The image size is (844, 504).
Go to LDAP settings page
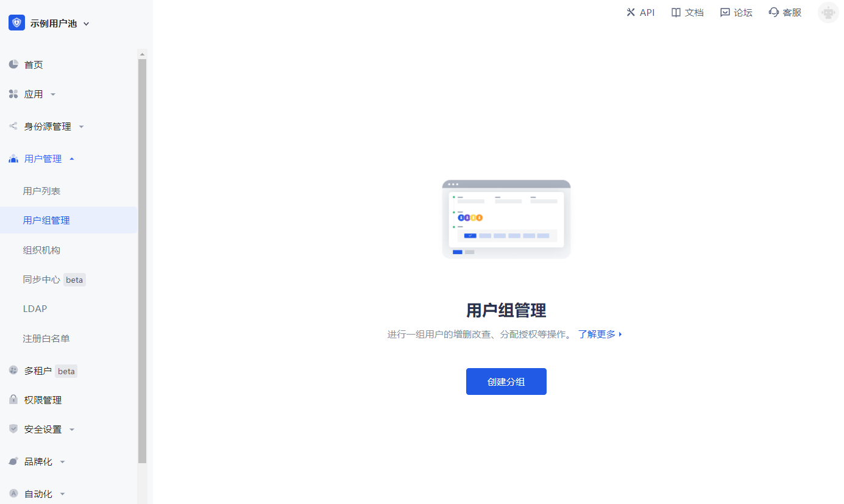35,309
